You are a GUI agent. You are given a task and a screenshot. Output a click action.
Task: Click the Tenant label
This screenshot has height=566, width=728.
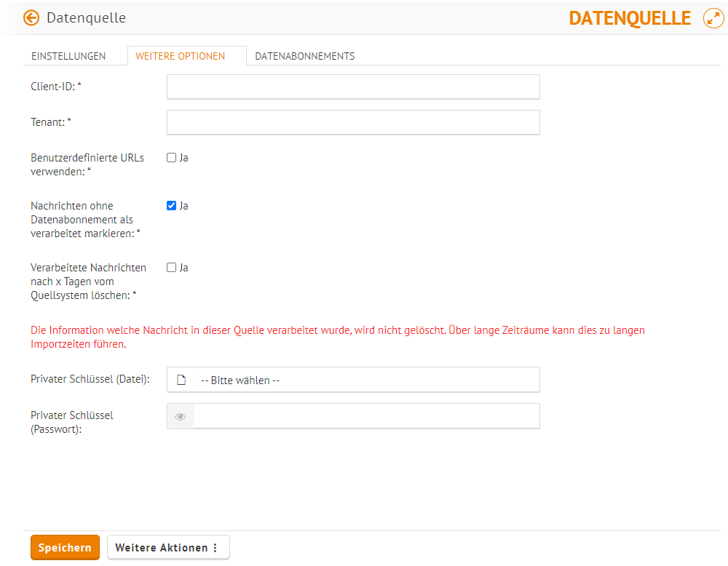pyautogui.click(x=51, y=122)
